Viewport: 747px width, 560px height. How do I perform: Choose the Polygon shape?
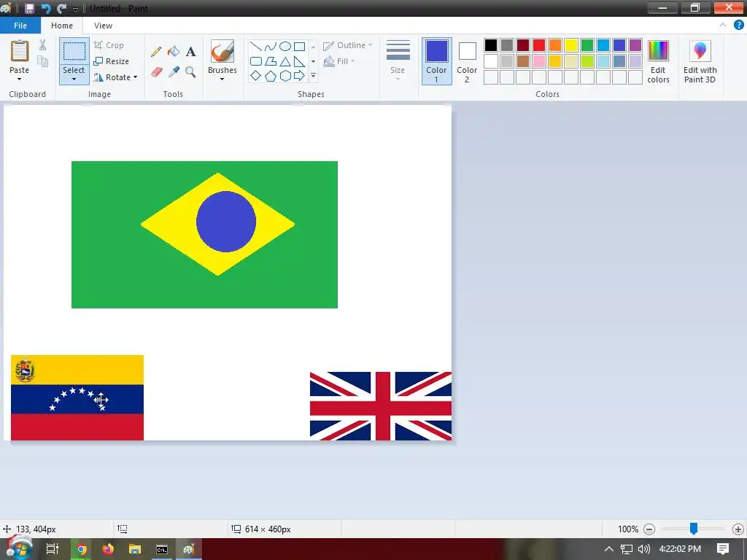[x=270, y=61]
